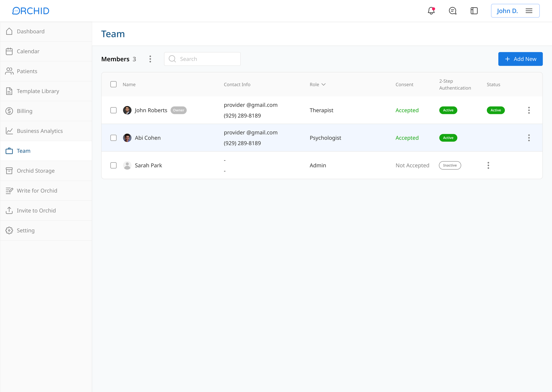Select Sarah Park's row checkbox

pos(113,165)
